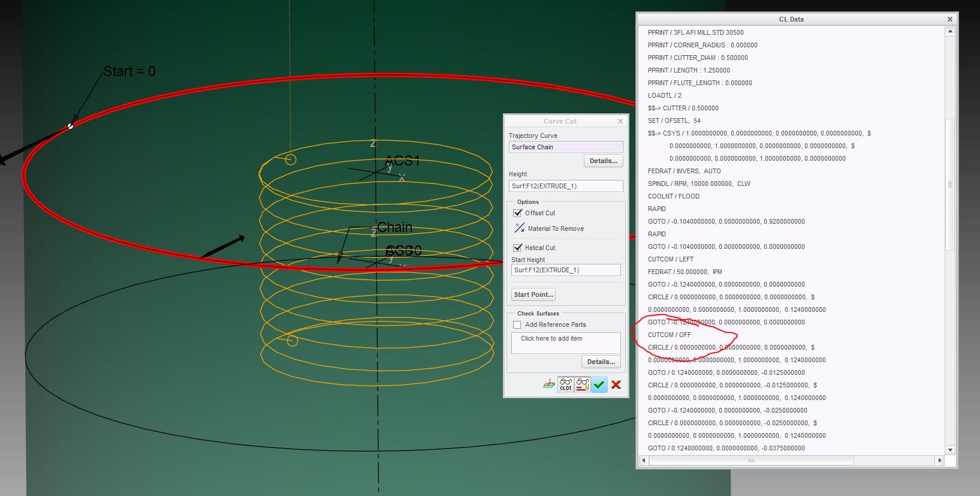Select the 'FEDRAT / 50.000000, IPM' line
The image size is (980, 496).
685,272
